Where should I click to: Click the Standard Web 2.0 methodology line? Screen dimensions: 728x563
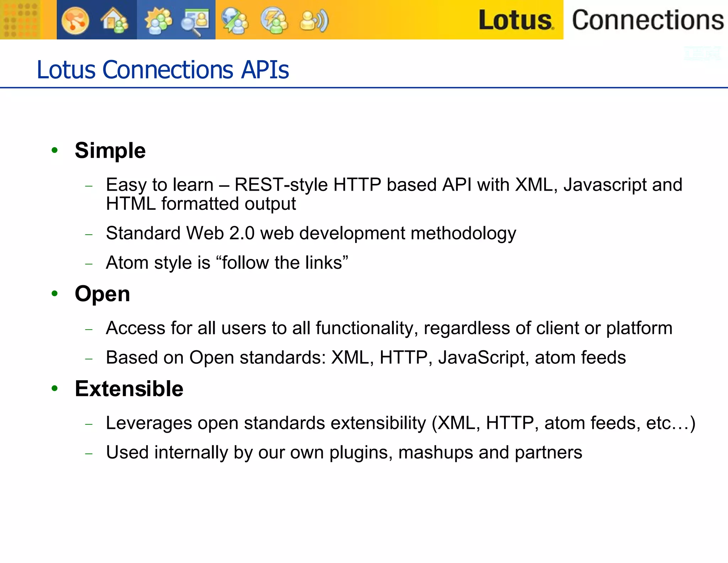coord(311,234)
